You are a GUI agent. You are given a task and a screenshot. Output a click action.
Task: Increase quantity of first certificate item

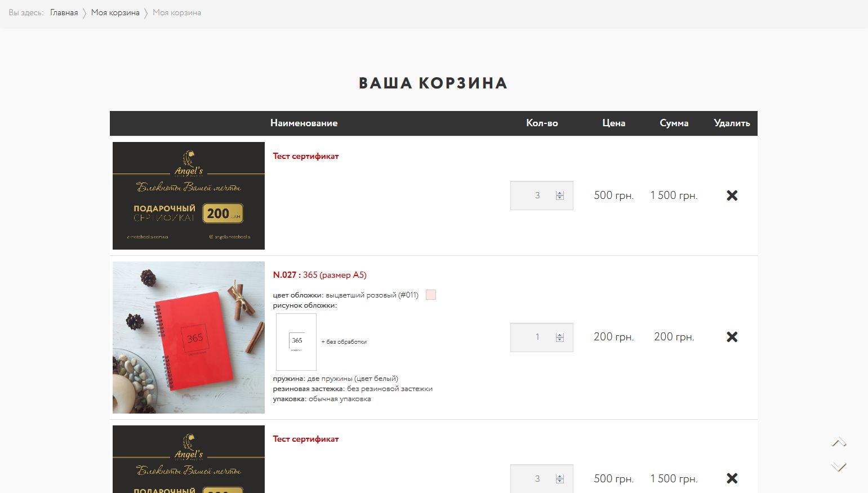[x=559, y=193]
